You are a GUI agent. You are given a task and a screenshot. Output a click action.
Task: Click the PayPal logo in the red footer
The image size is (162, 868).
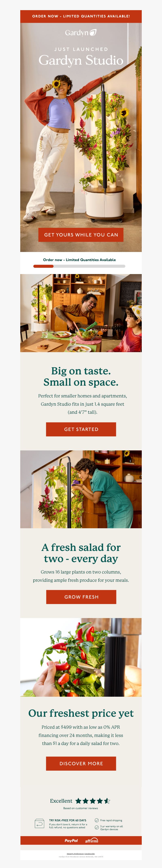click(x=71, y=840)
